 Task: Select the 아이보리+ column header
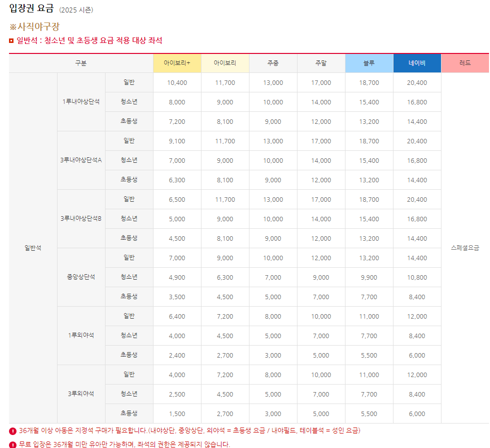177,63
